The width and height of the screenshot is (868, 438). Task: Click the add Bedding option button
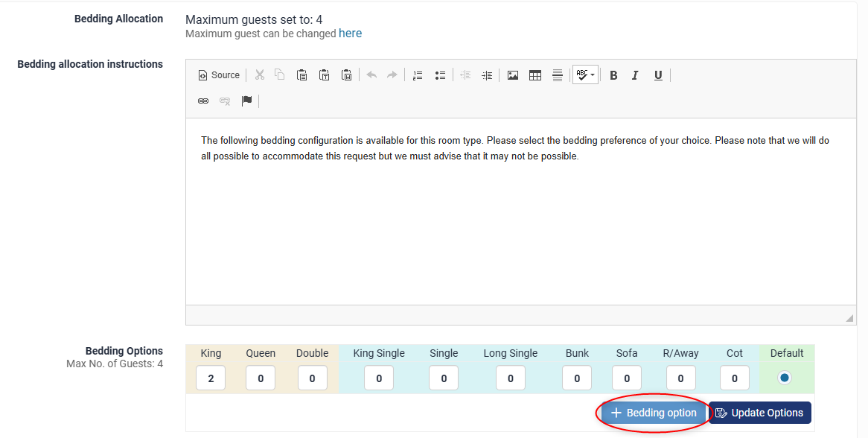pos(654,413)
